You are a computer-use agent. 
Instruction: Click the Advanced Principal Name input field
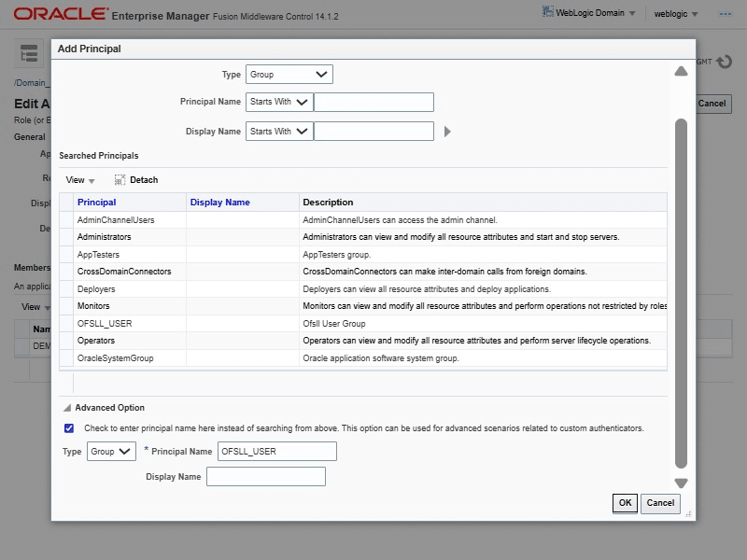click(276, 452)
